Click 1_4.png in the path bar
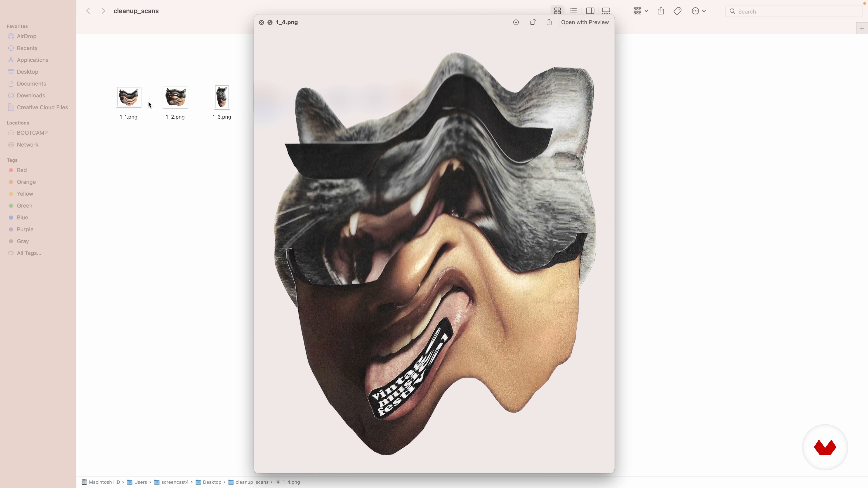Viewport: 868px width, 488px height. [288, 482]
